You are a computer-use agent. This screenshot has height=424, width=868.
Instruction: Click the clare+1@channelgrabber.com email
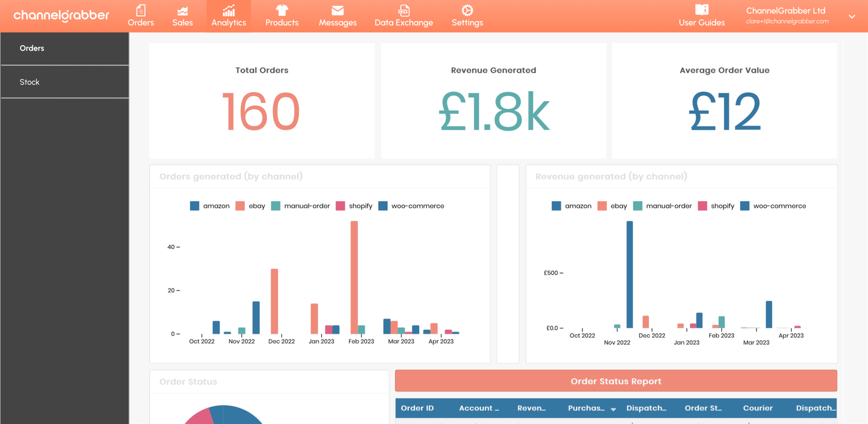(x=787, y=21)
